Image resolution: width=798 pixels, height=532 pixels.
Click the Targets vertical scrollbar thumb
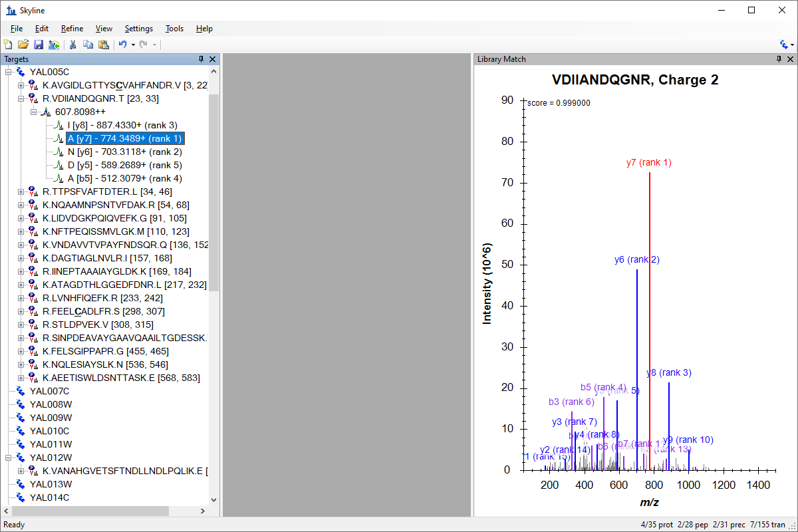coord(213,193)
